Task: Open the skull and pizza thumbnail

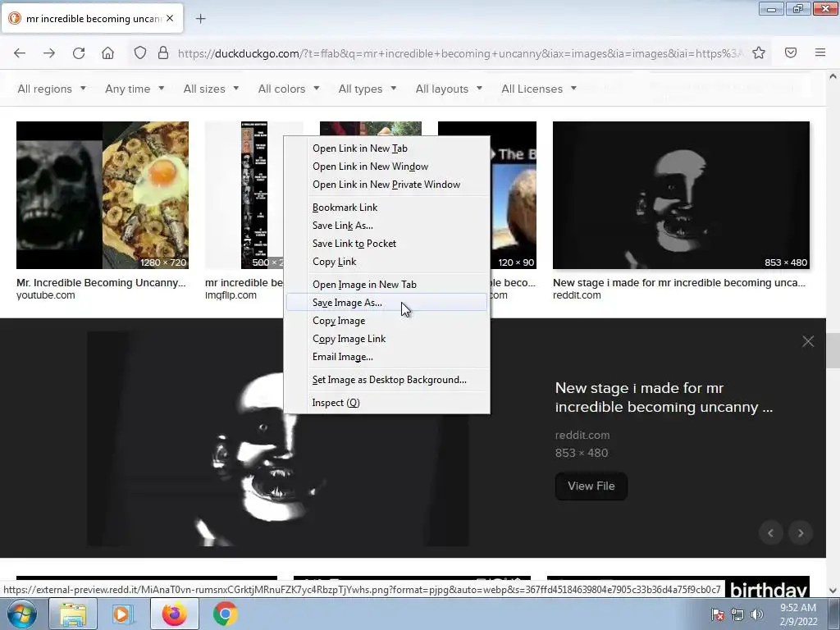Action: click(x=103, y=195)
